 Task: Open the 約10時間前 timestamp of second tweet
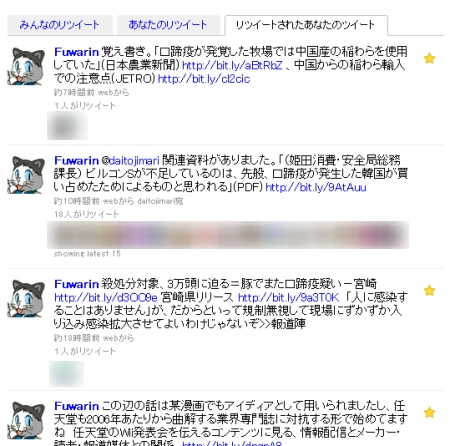point(76,201)
